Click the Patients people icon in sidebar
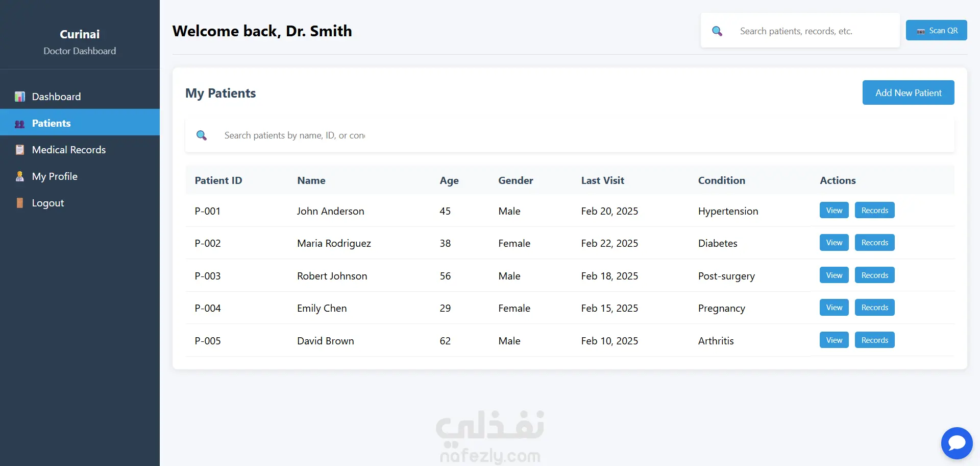The height and width of the screenshot is (466, 980). (20, 124)
